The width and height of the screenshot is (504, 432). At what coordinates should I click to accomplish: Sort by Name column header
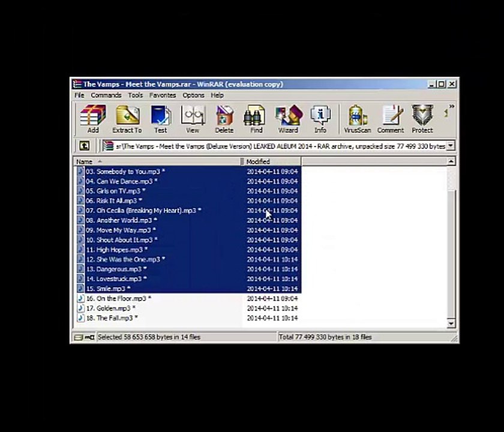point(157,161)
